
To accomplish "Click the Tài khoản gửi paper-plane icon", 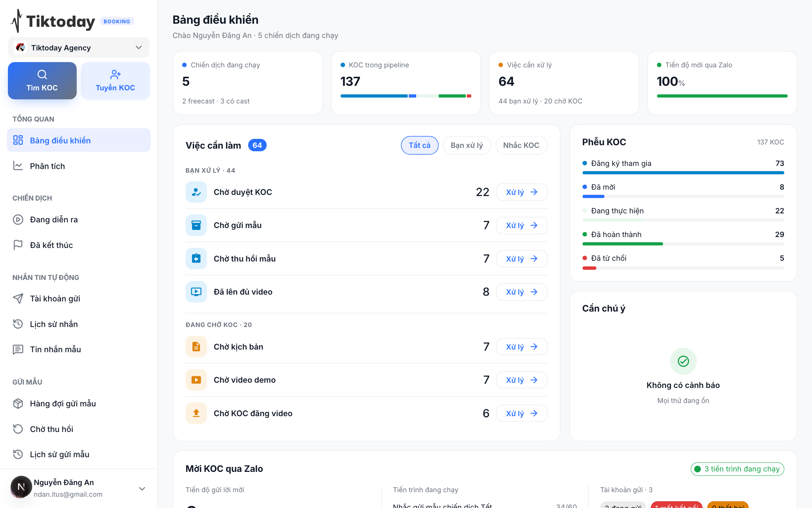I will (x=18, y=298).
